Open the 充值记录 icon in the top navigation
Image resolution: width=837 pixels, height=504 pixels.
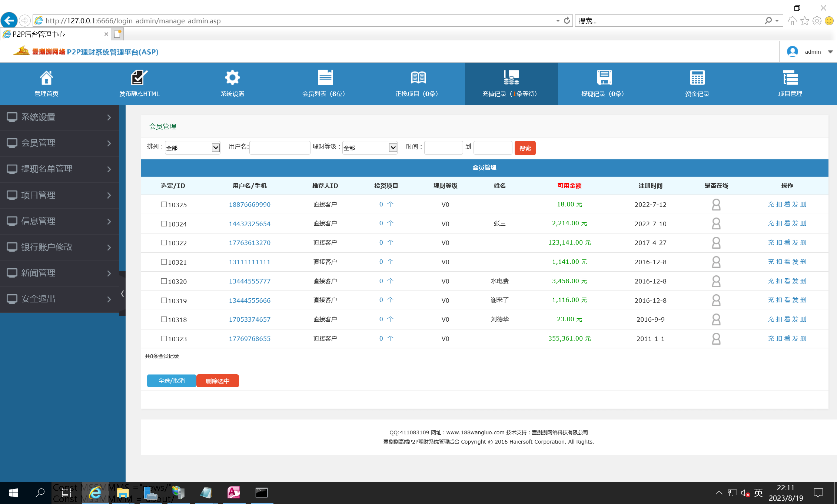pyautogui.click(x=511, y=78)
